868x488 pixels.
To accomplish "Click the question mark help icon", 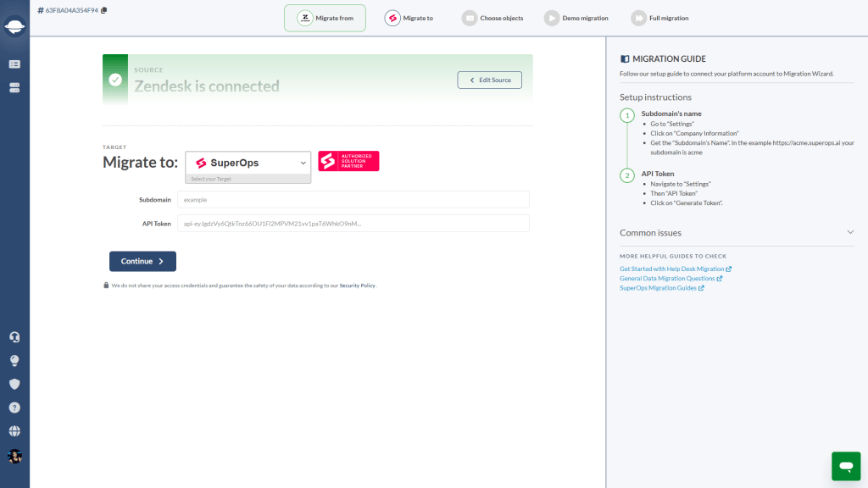I will pos(14,408).
